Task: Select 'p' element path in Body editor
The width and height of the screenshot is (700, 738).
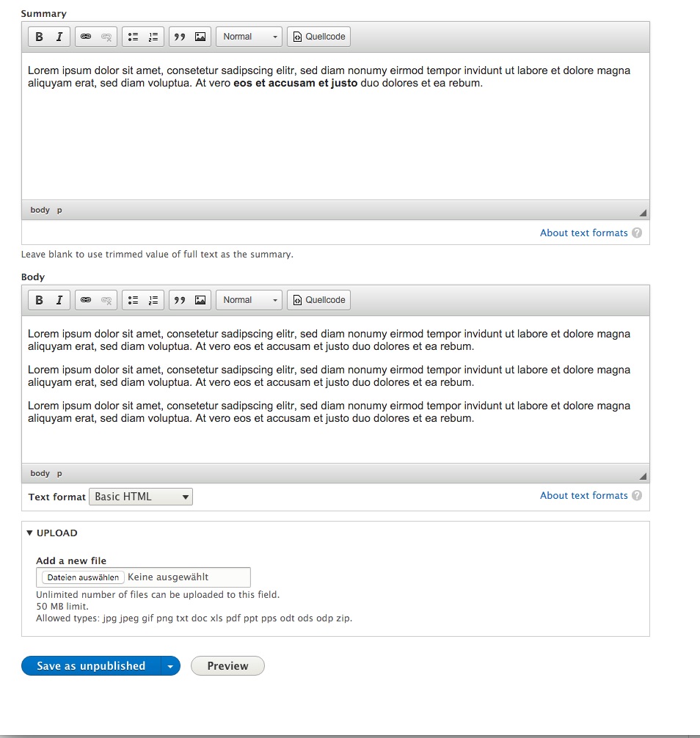Action: [x=59, y=473]
